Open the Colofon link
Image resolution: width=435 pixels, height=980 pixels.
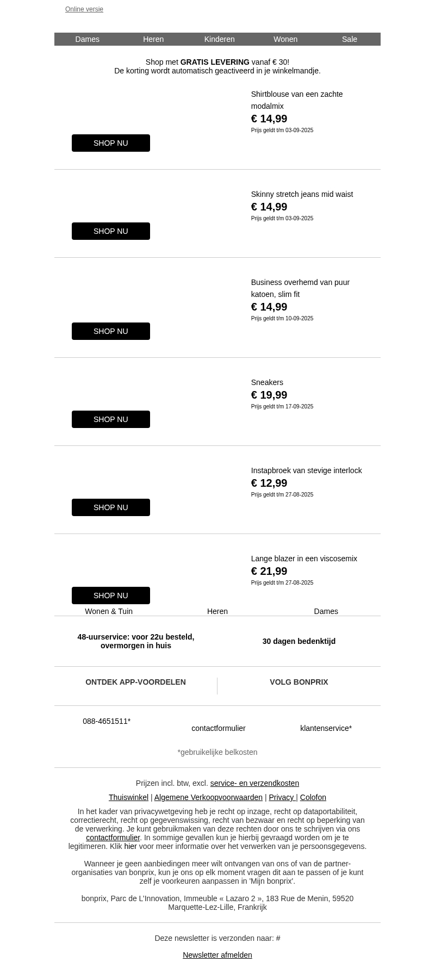313,797
